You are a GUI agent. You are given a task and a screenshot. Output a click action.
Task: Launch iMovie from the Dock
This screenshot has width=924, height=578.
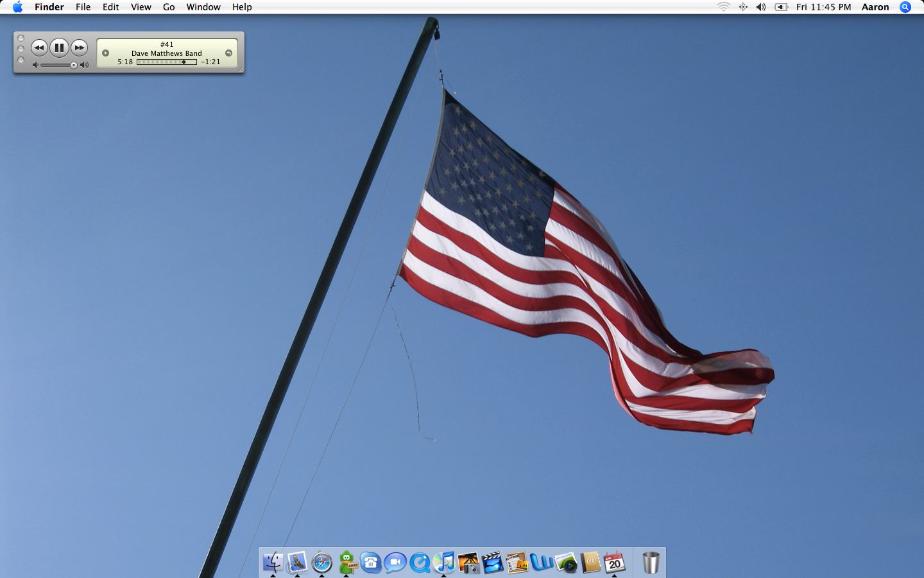(x=493, y=563)
